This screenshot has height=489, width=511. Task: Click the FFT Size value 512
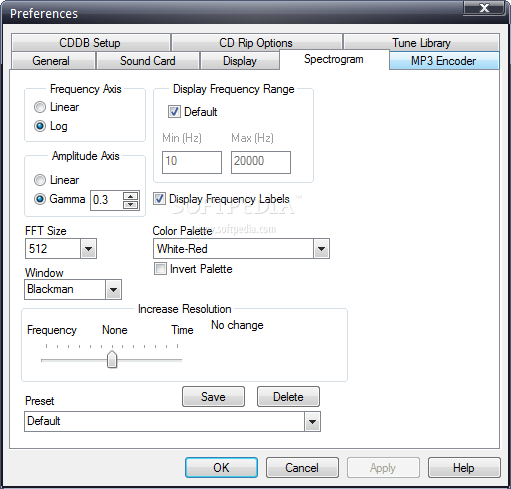point(53,249)
